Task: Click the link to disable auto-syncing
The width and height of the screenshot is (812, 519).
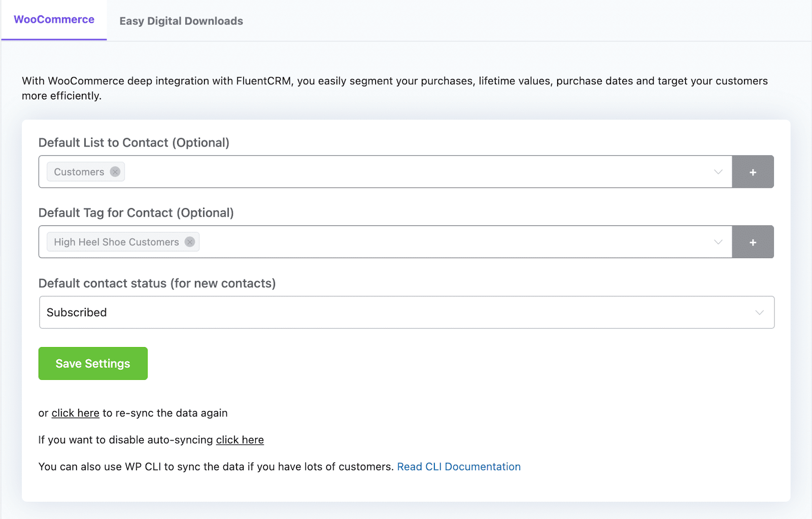Action: (240, 440)
